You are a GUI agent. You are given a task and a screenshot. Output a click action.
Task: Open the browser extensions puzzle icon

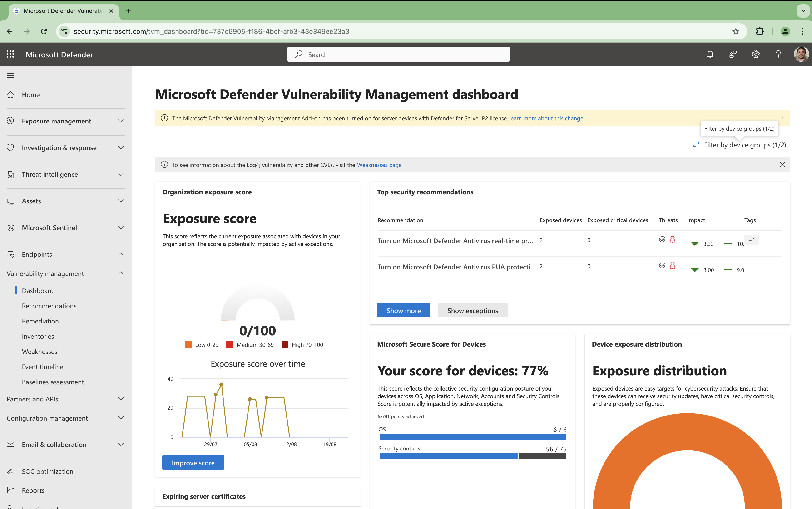(x=760, y=31)
